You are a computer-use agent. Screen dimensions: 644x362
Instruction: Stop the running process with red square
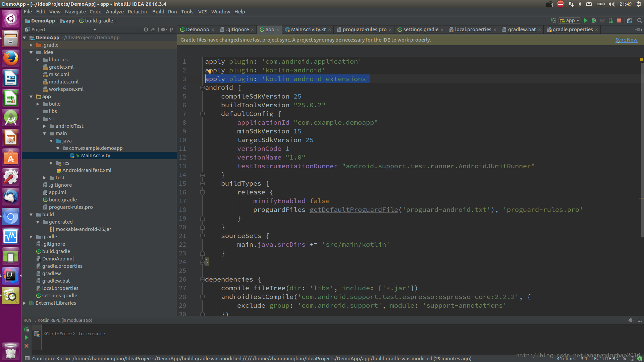click(619, 20)
